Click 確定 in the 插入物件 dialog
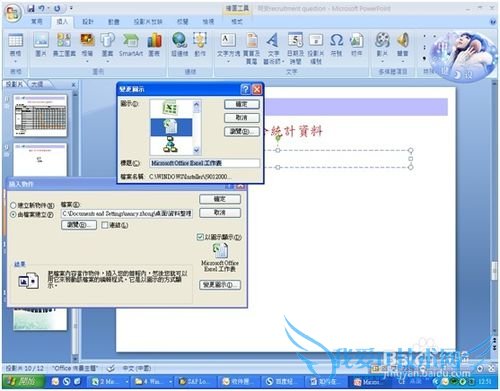The width and height of the screenshot is (500, 391). [220, 199]
